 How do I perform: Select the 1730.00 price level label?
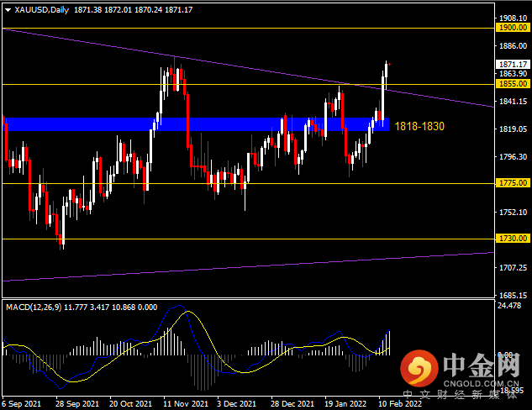click(x=513, y=239)
